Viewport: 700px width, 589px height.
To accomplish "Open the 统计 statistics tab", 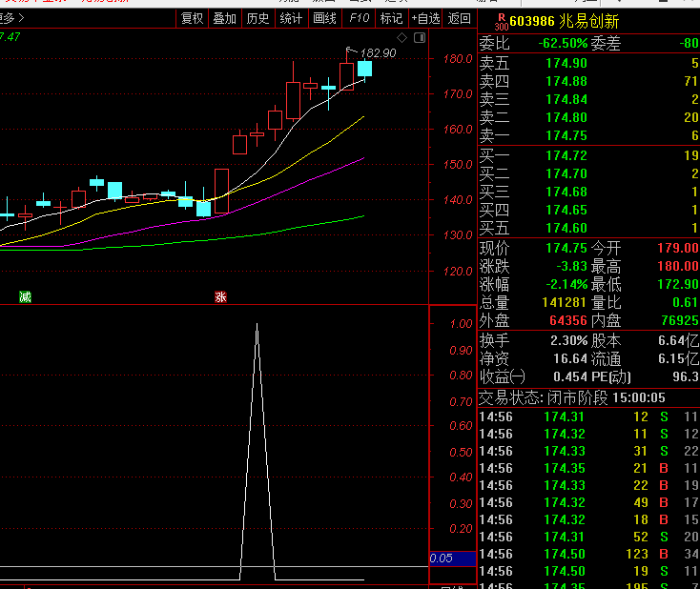I will pyautogui.click(x=291, y=18).
